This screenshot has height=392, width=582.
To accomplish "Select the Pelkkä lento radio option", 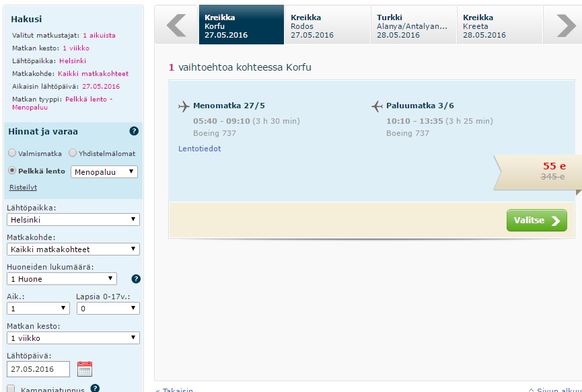I will pos(12,170).
